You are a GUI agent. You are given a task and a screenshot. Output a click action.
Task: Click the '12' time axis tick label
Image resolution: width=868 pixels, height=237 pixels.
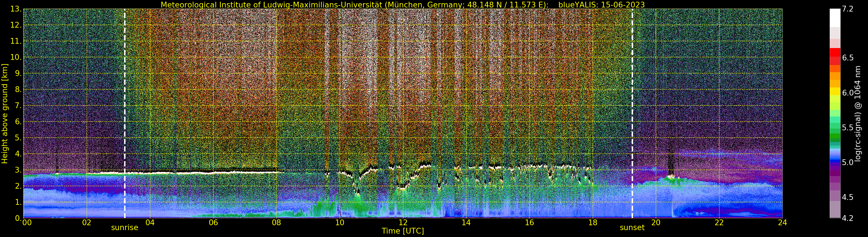click(x=403, y=223)
